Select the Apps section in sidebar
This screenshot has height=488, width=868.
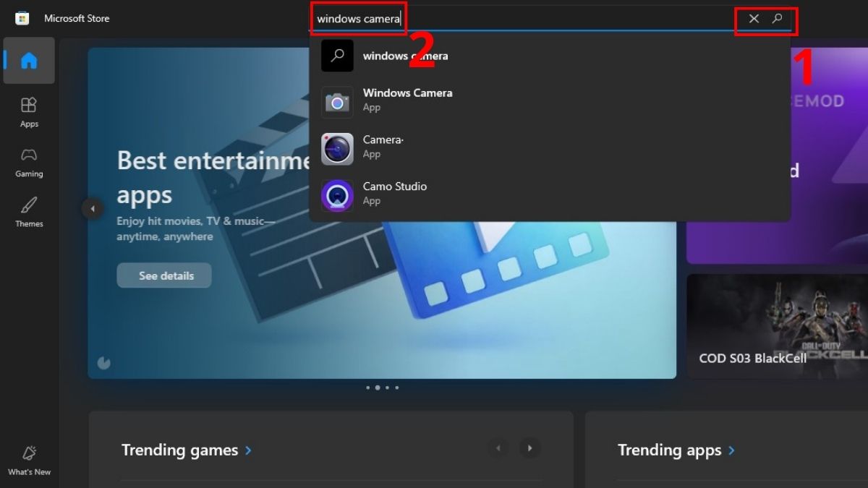pos(29,112)
